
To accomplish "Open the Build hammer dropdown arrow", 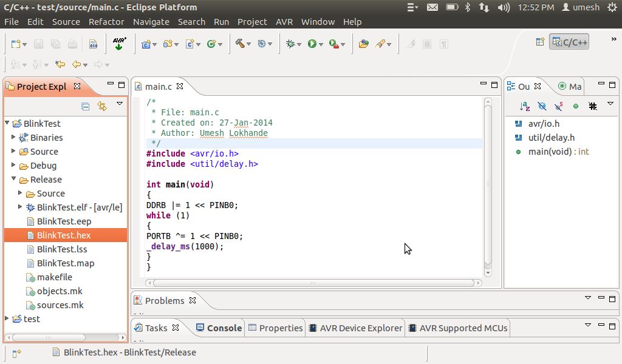I will (248, 44).
